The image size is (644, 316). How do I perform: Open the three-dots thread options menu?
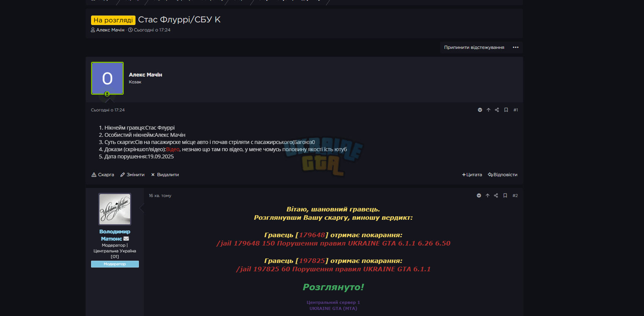click(515, 47)
